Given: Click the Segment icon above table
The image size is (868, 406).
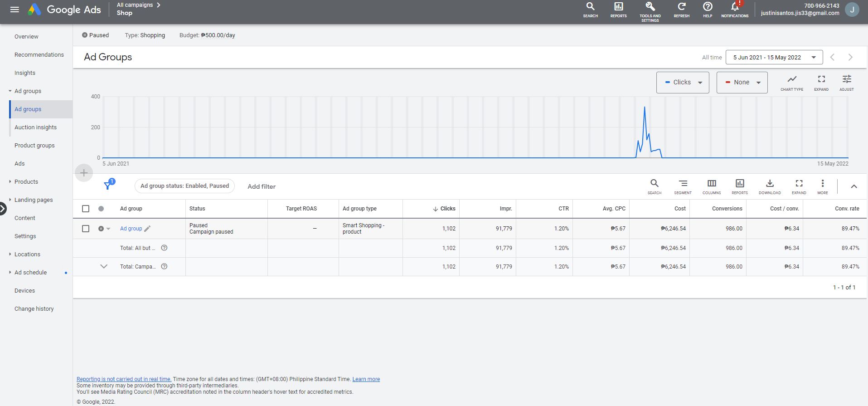Looking at the screenshot, I should 683,184.
